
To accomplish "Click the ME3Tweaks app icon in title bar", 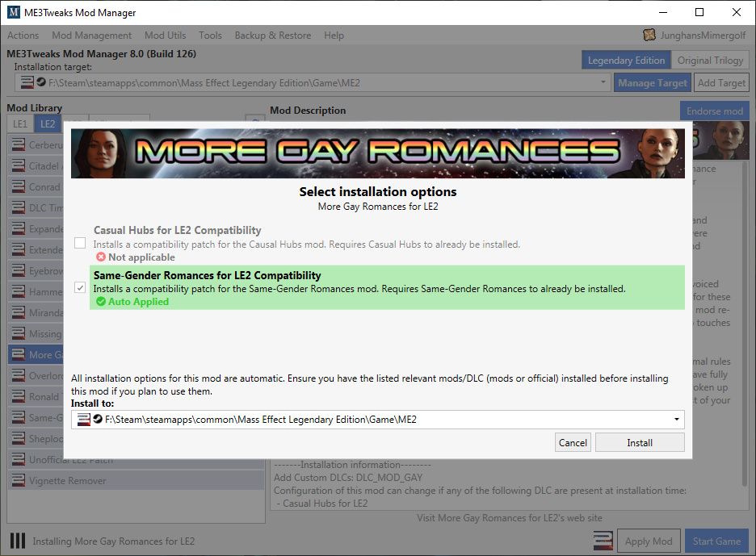I will (14, 12).
